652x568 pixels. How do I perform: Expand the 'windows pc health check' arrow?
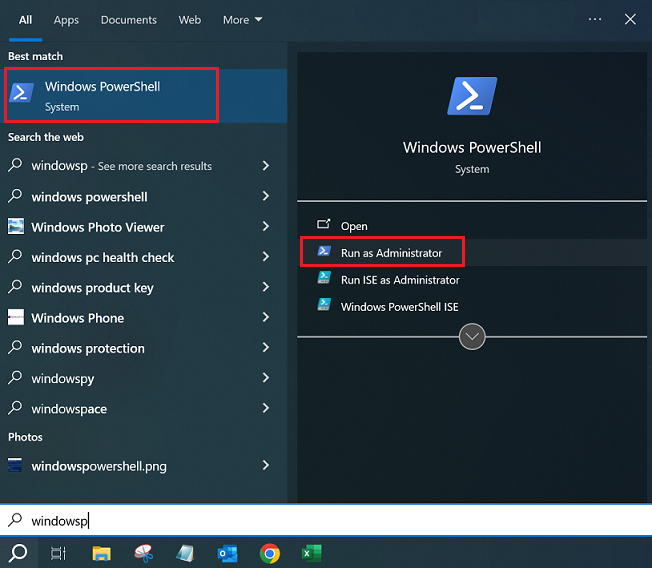point(266,257)
